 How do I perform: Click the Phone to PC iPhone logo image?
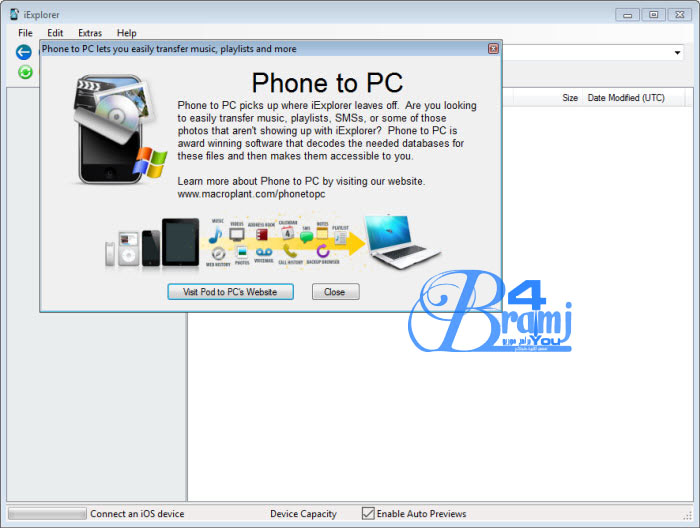click(x=120, y=129)
